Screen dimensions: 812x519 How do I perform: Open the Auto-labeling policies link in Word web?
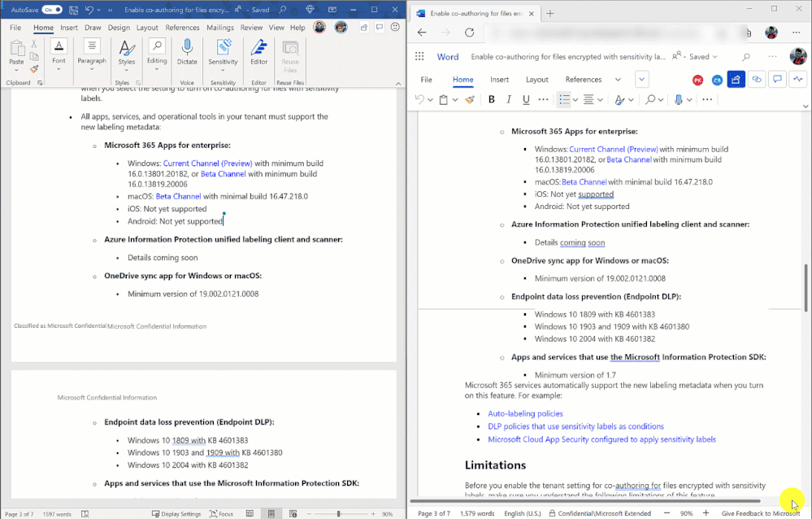point(525,414)
